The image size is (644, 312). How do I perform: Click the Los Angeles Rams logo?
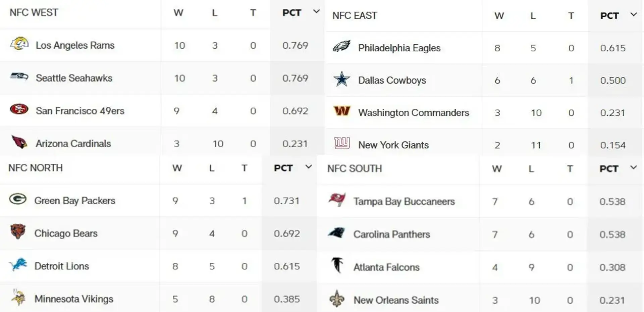19,44
